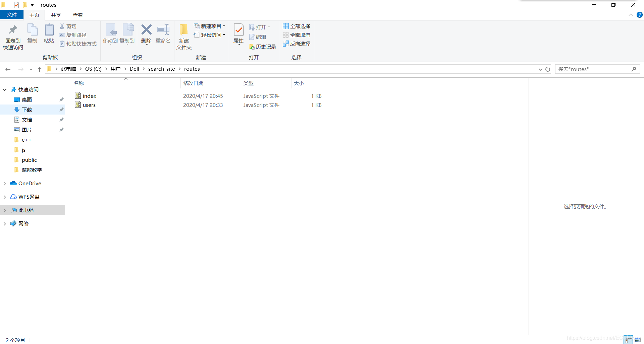
Task: Click History (历史记录) icon
Action: [252, 47]
